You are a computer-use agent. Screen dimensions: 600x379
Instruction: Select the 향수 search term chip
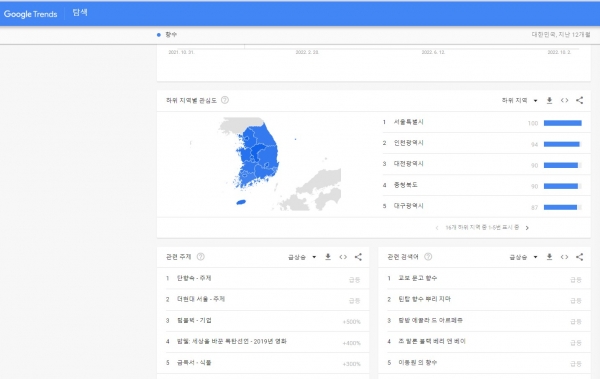coord(167,34)
